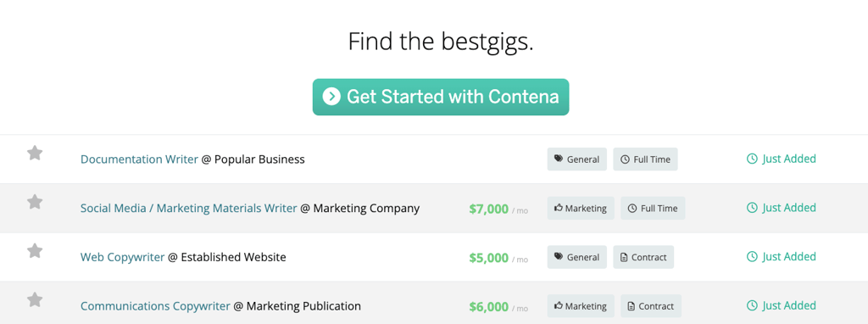This screenshot has width=868, height=324.
Task: Select General tag on Web Copywriter row
Action: coord(576,257)
